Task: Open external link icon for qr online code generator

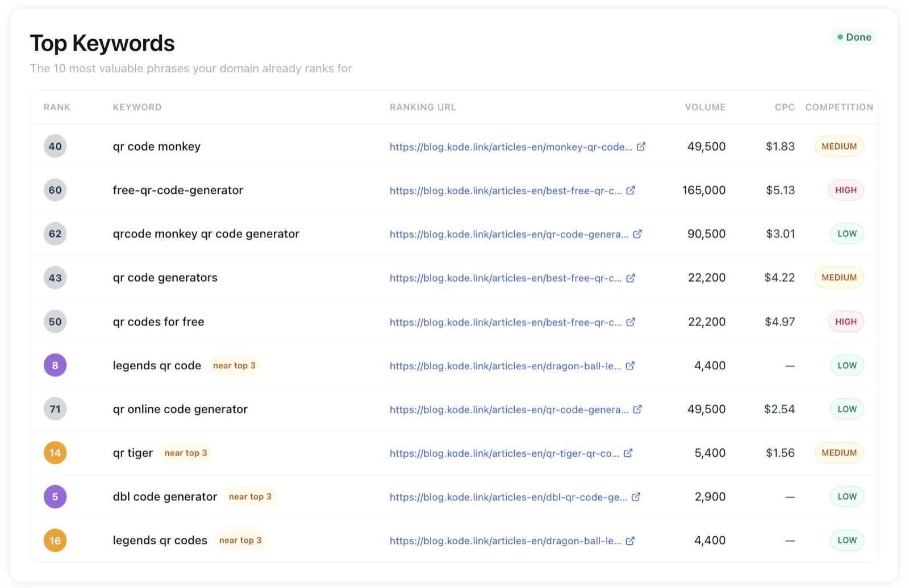Action: pos(637,409)
